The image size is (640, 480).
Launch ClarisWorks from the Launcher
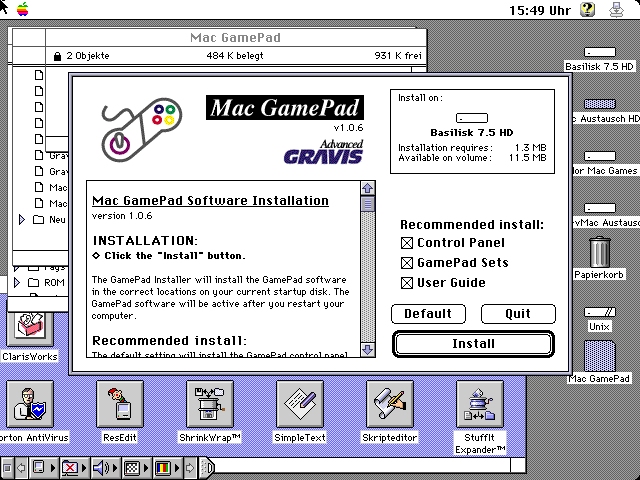click(x=30, y=327)
